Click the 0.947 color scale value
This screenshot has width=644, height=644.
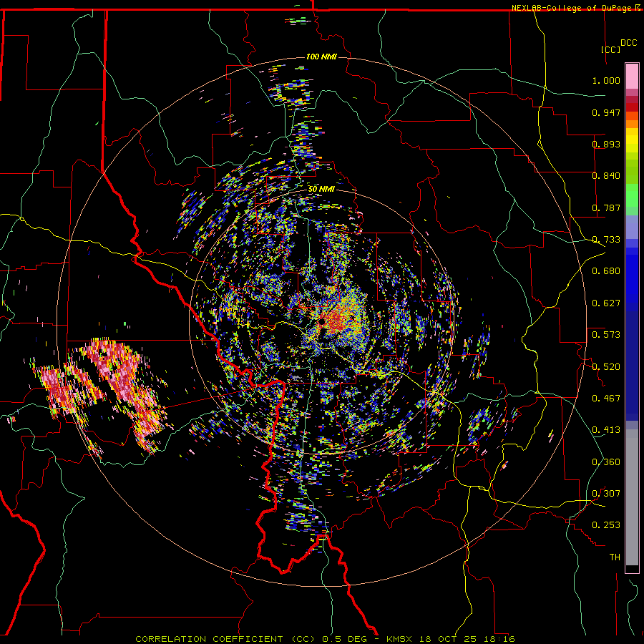coord(606,112)
